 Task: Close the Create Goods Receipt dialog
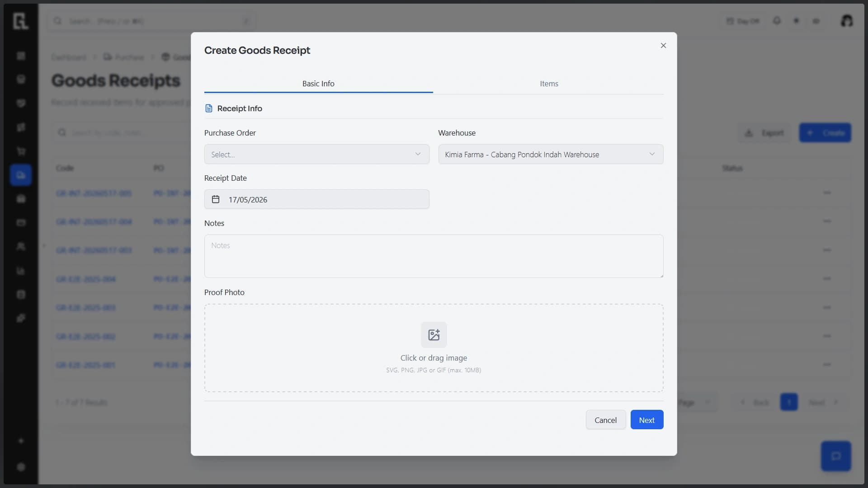coord(663,46)
